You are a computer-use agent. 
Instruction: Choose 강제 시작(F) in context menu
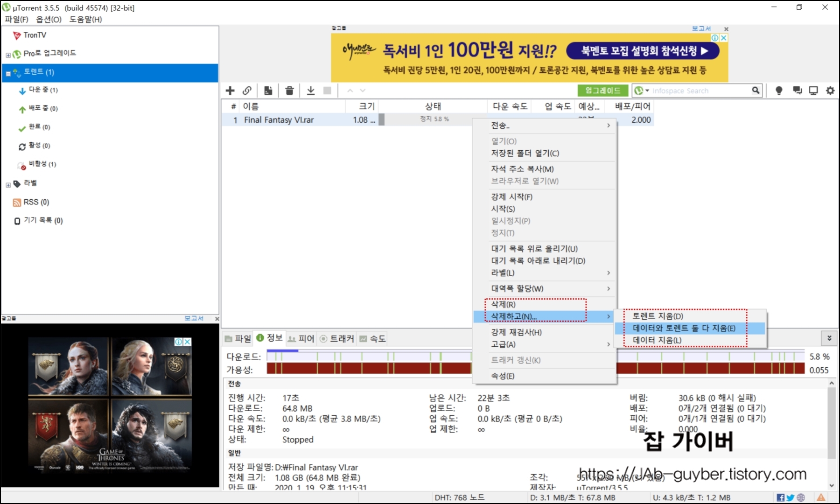click(545, 197)
